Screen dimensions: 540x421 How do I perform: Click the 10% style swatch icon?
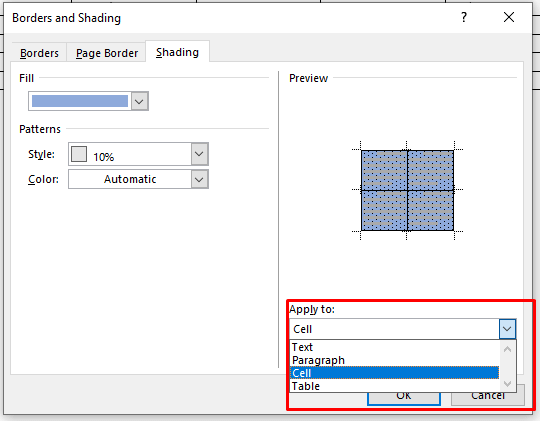point(79,154)
